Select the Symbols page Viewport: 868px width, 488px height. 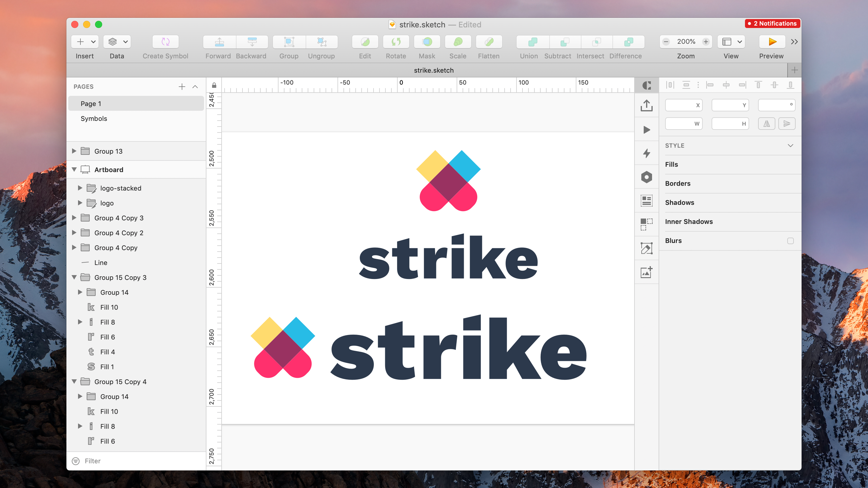[x=136, y=119]
